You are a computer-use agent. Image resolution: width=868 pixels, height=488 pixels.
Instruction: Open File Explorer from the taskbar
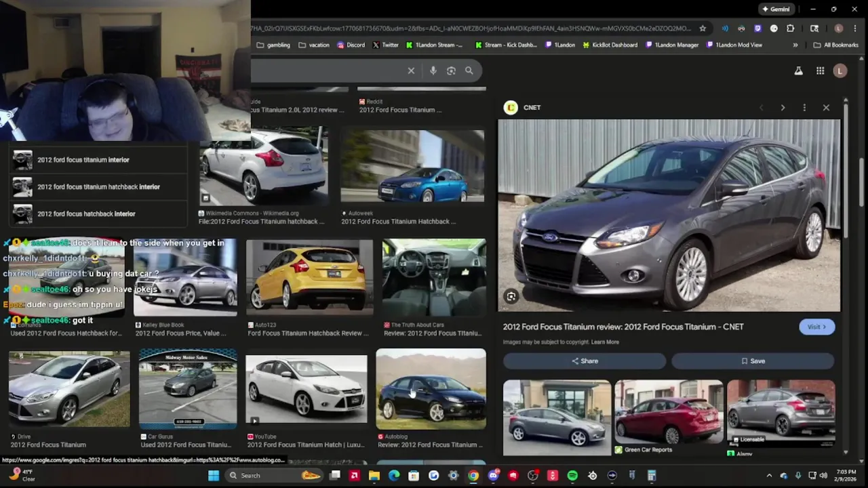coord(374,476)
